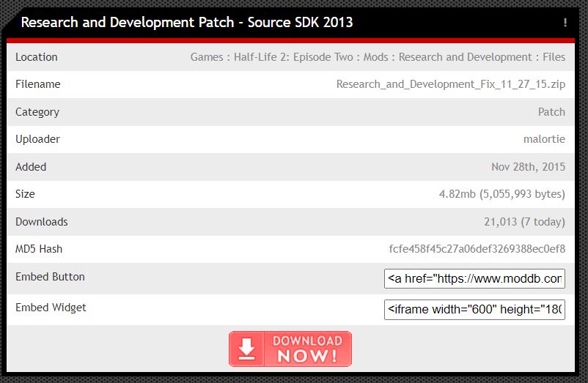Open uploader malortie's profile
The width and height of the screenshot is (588, 383).
tap(544, 139)
